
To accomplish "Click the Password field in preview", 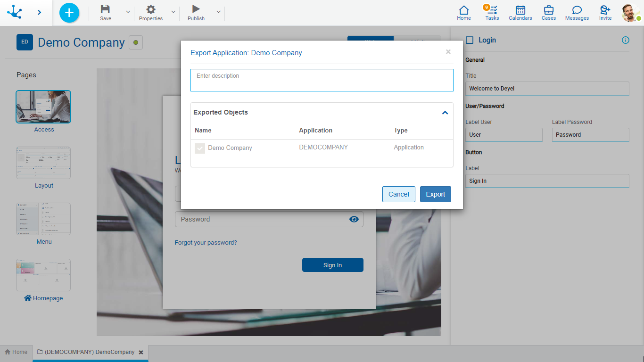I will coord(269,219).
